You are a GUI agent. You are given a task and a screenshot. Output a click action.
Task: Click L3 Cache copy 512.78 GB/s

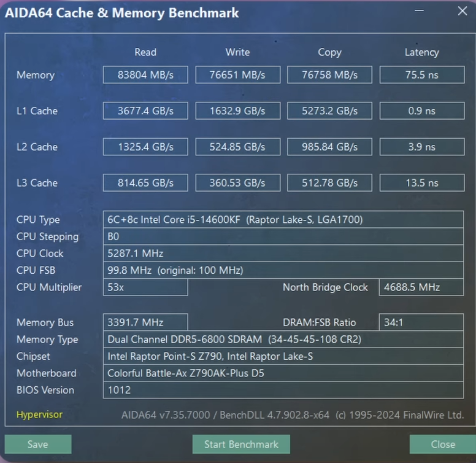tap(329, 182)
